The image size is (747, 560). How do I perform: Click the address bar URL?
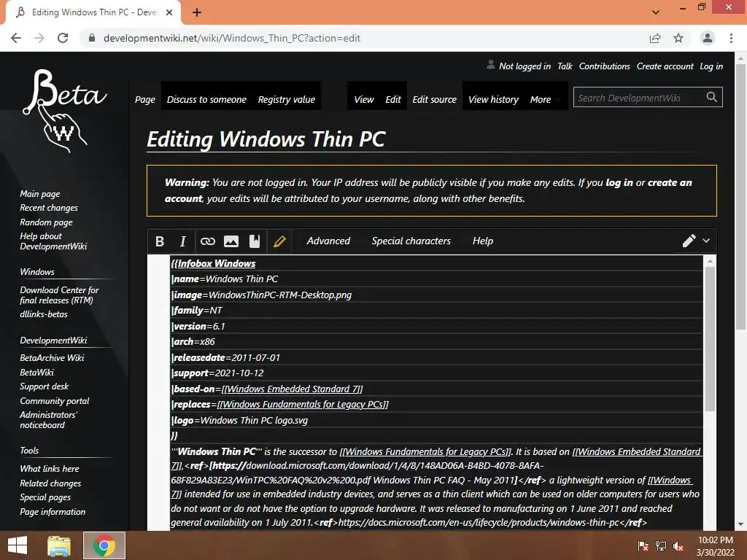[231, 38]
